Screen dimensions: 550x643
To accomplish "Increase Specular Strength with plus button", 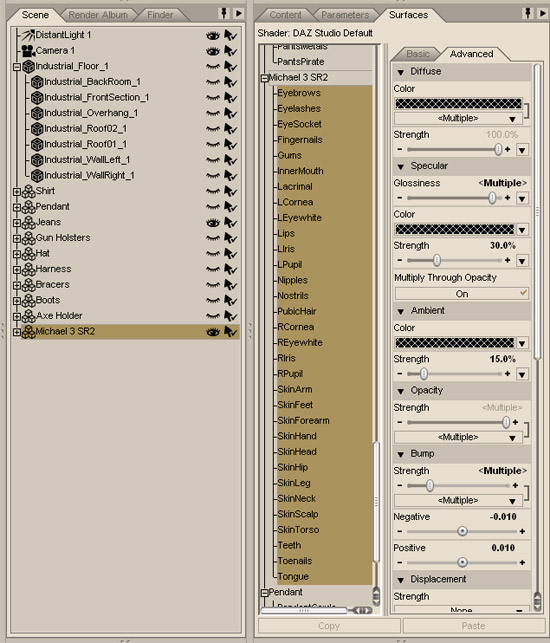I will click(x=508, y=260).
